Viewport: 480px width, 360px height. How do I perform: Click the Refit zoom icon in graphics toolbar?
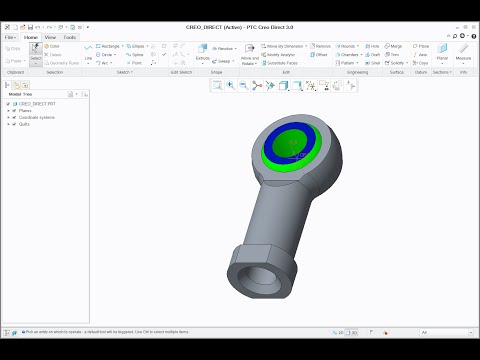pyautogui.click(x=217, y=86)
